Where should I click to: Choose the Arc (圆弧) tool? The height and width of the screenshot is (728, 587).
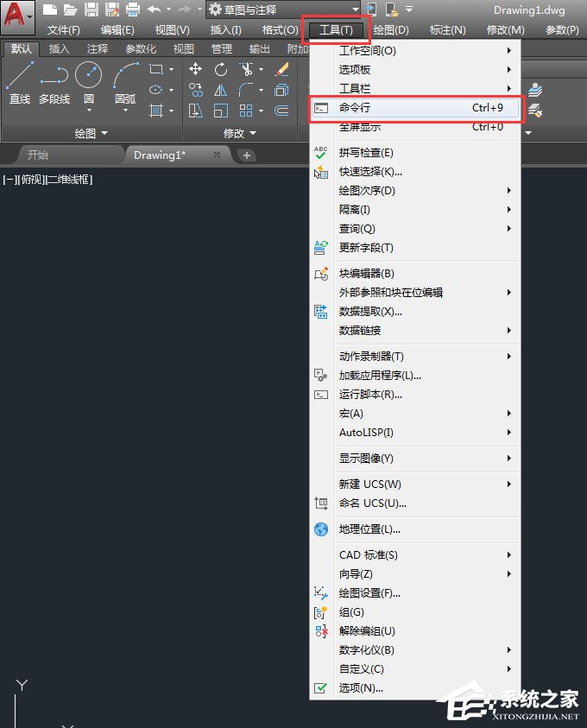[x=125, y=83]
